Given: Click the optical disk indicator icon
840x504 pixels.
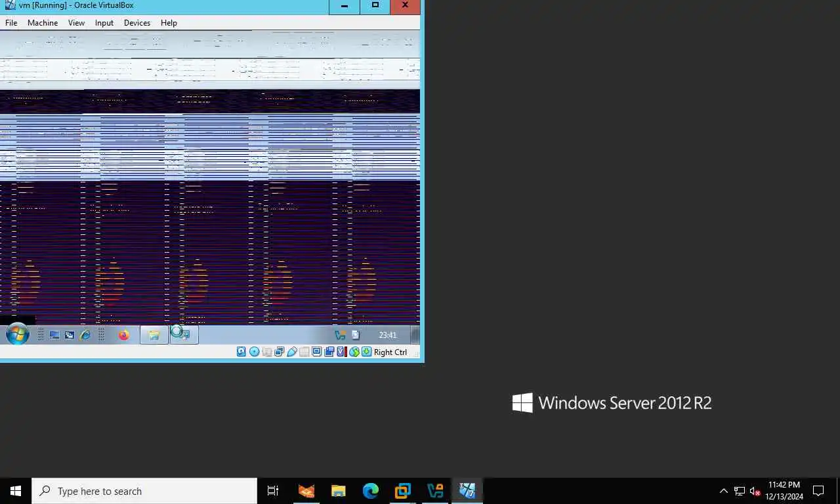Looking at the screenshot, I should click(x=254, y=352).
